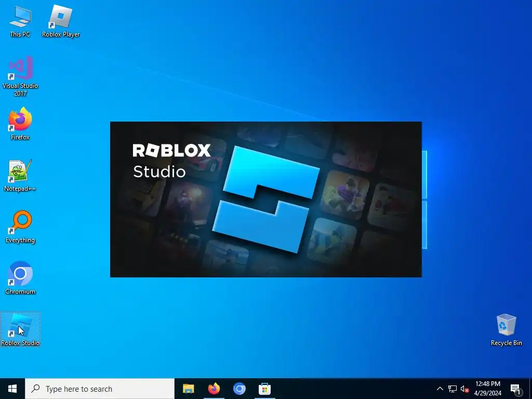Open the notification Action Center
The image size is (532, 399).
pos(516,389)
